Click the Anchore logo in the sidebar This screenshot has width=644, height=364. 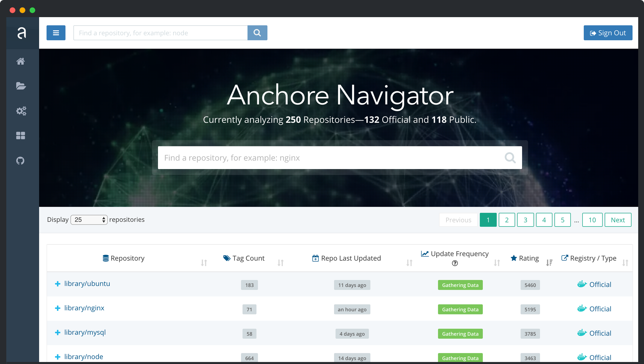[x=22, y=33]
